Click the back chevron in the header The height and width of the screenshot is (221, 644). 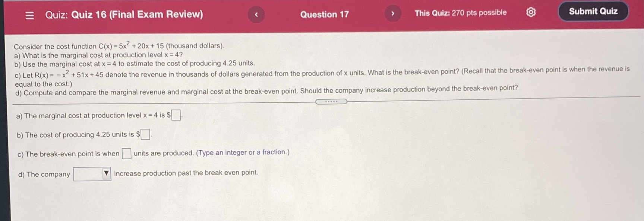coord(256,14)
